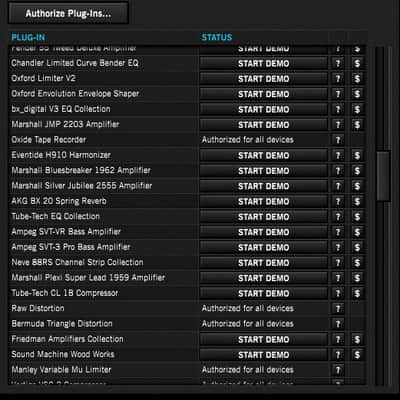Start demo of Ampeg SVT-VR Bass Amplifier
The height and width of the screenshot is (400, 400).
click(x=264, y=232)
